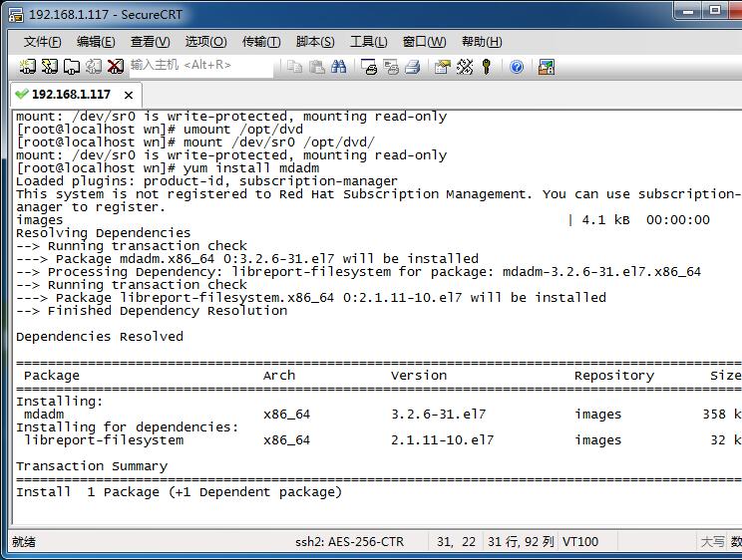Viewport: 742px width, 560px height.
Task: Click mdadm package name in table
Action: pos(44,415)
